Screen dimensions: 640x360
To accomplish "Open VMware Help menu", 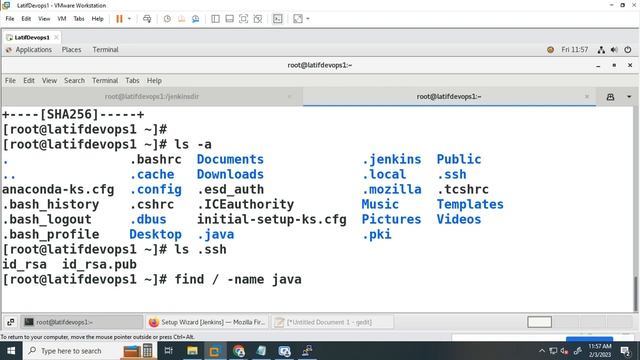I will coord(98,19).
